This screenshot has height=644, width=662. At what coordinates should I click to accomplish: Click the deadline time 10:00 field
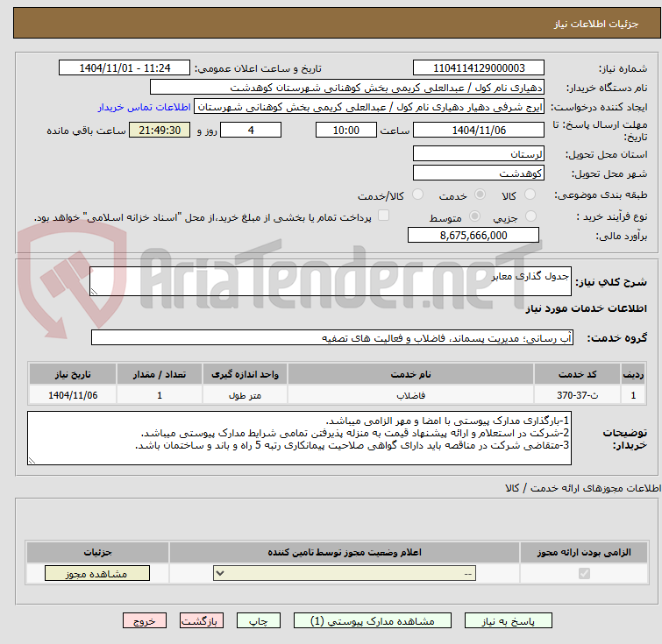(346, 130)
